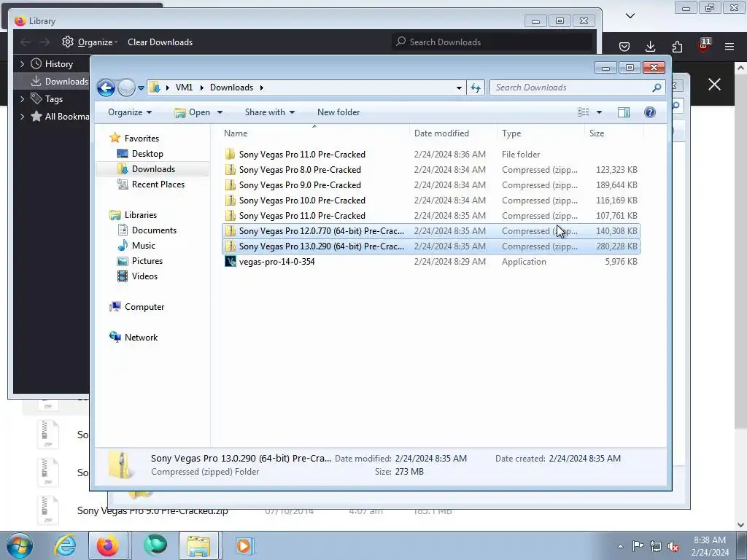Switch to Firefox on the taskbar
The height and width of the screenshot is (560, 747).
[108, 545]
